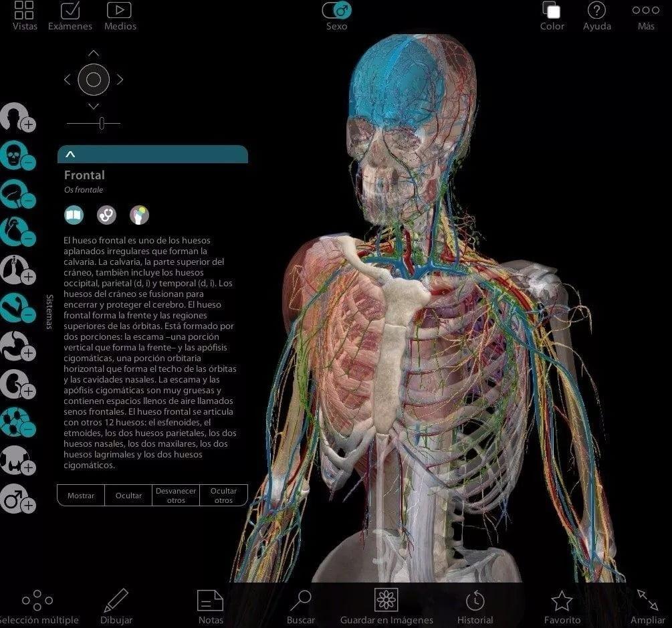Open the Exámenes section
Viewport: 672px width, 628px height.
tap(70, 16)
